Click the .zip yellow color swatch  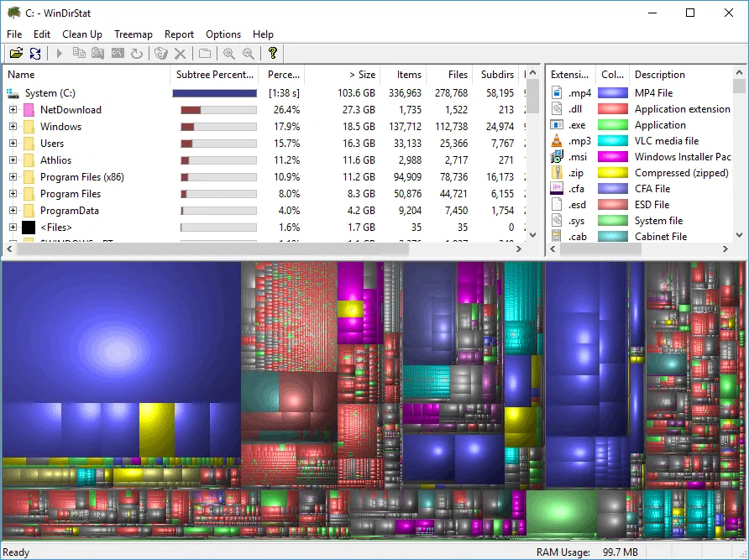coord(613,172)
